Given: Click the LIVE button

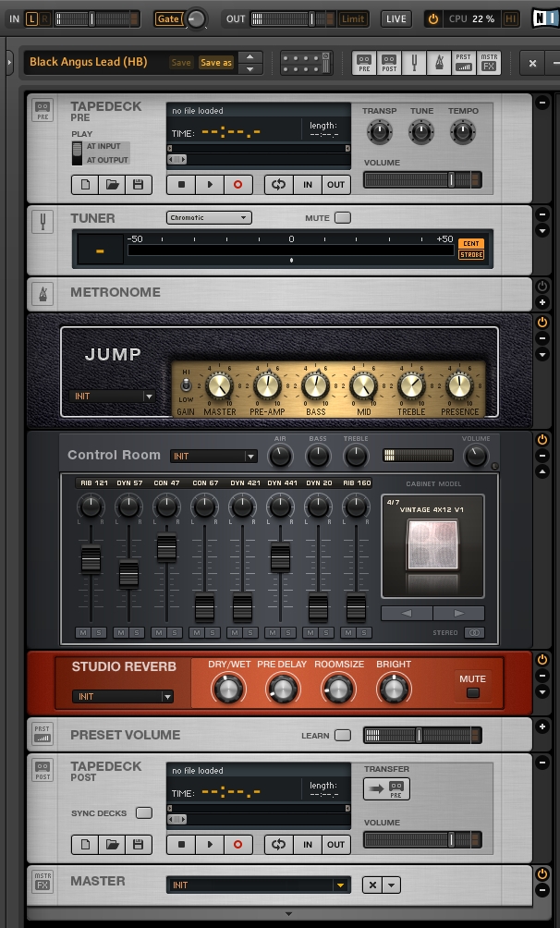Looking at the screenshot, I should [396, 18].
